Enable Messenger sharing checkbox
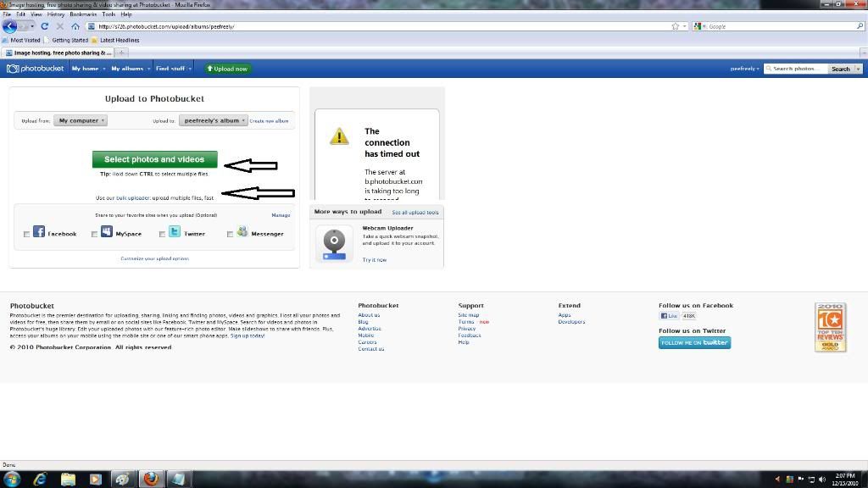This screenshot has width=868, height=488. (231, 234)
